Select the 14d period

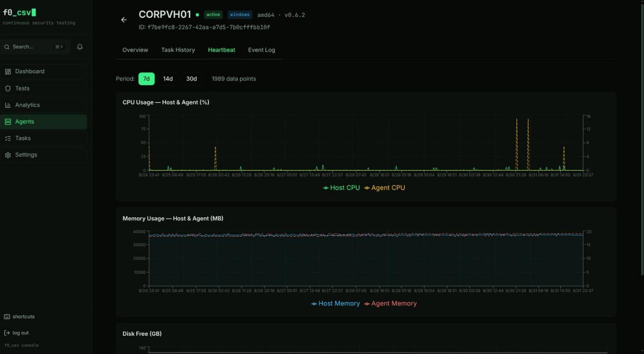[x=168, y=79]
